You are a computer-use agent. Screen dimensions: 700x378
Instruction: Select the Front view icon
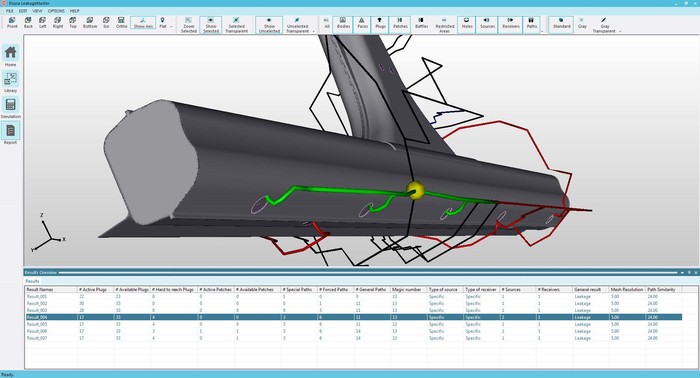click(12, 23)
